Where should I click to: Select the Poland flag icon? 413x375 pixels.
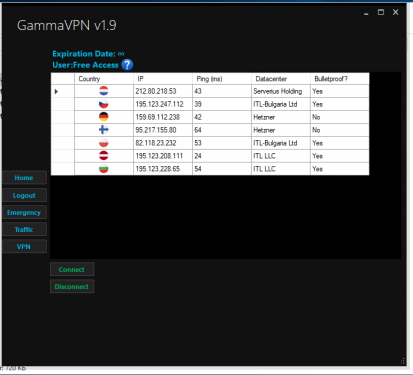point(104,143)
